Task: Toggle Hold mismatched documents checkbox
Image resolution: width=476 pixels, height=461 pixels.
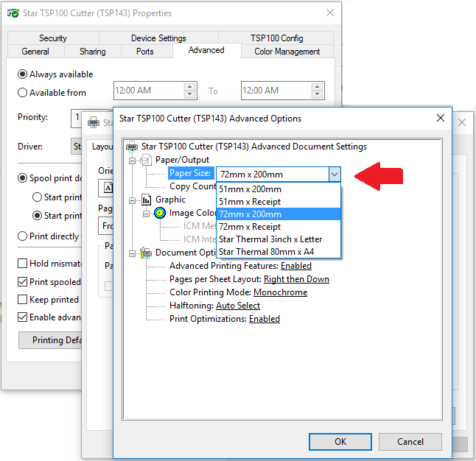Action: [22, 264]
